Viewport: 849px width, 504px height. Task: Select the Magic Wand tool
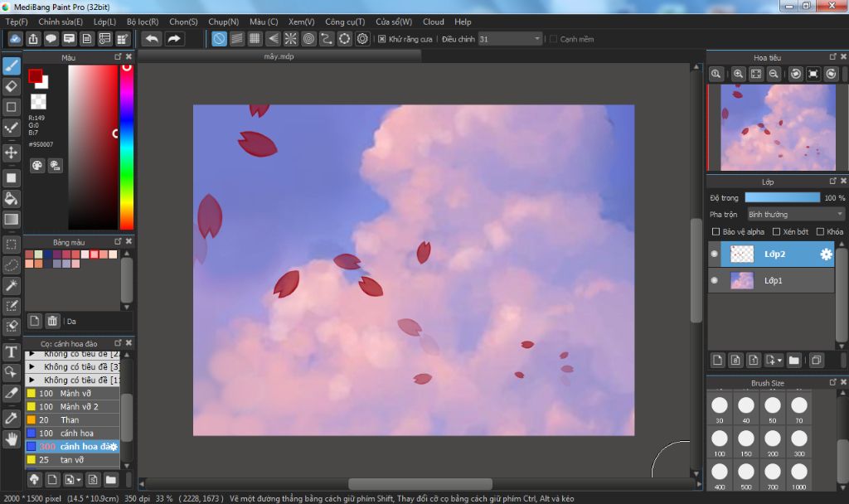coord(12,285)
